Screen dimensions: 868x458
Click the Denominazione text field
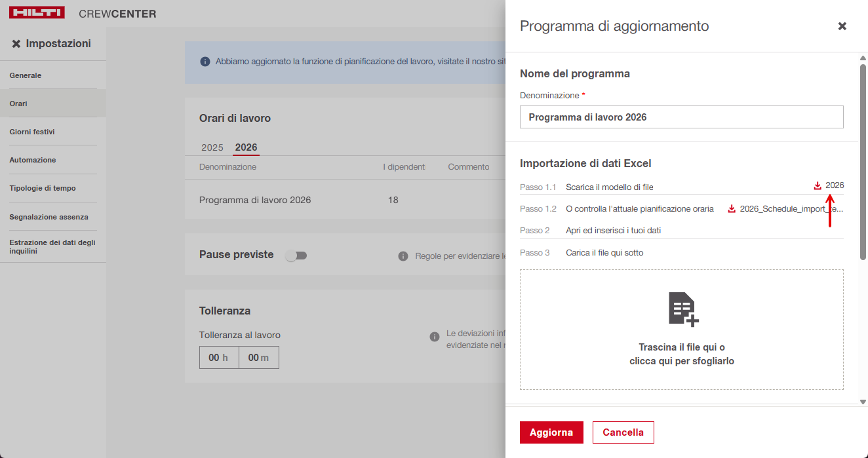(x=681, y=117)
